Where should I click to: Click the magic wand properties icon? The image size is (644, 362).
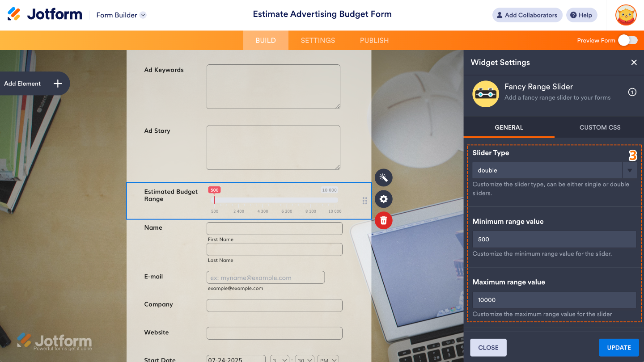tap(383, 177)
